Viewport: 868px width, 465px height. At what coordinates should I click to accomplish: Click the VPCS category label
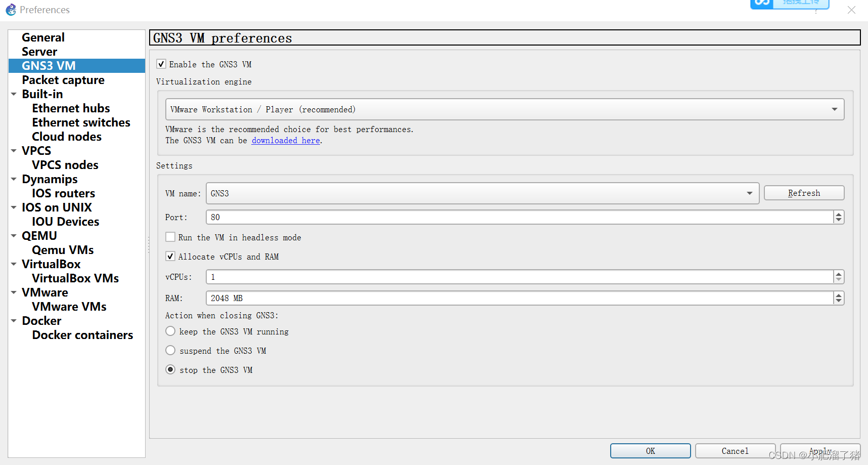[36, 151]
